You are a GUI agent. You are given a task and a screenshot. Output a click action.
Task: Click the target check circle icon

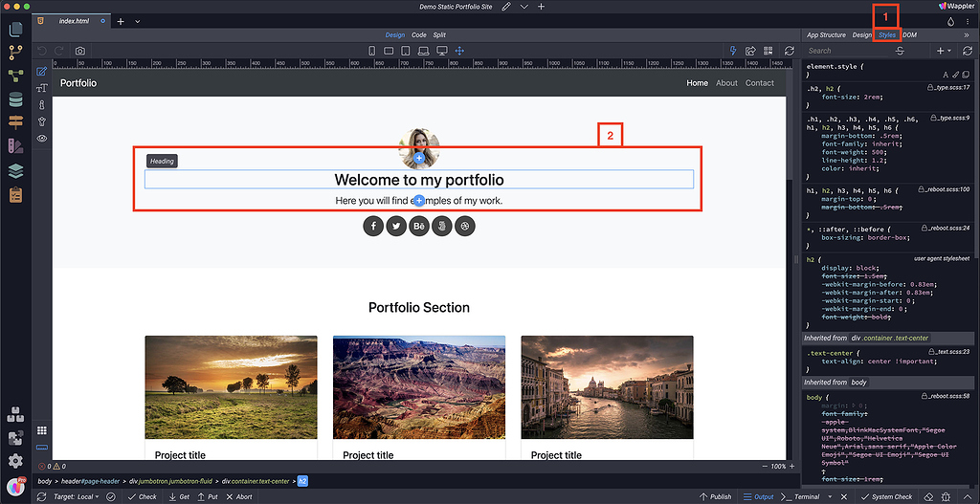tap(109, 496)
